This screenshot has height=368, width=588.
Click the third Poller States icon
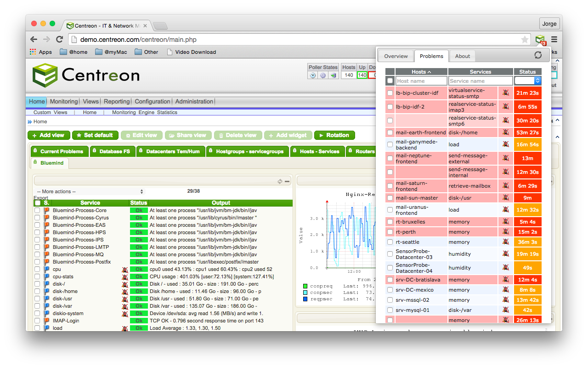[333, 75]
